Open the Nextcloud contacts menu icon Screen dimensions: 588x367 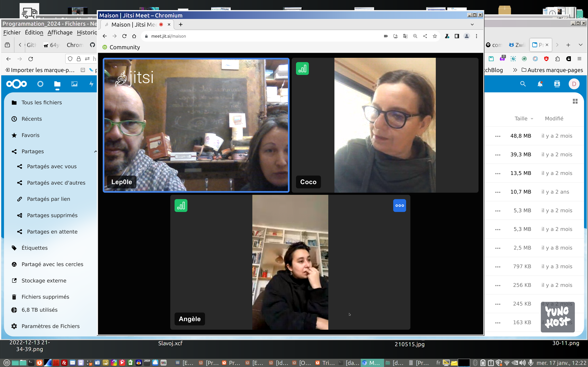click(557, 84)
